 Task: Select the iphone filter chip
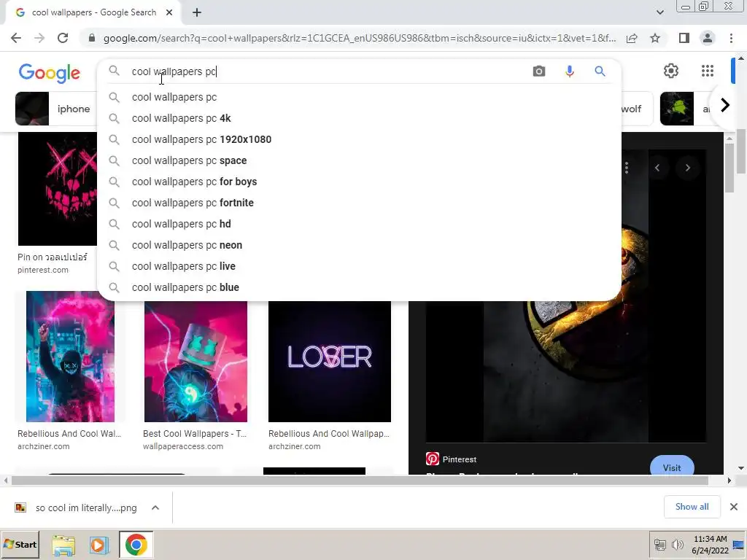(56, 109)
